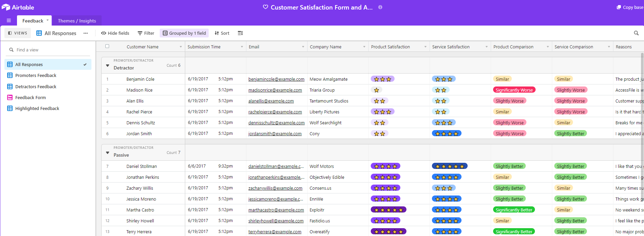Click Benjamin Cole's three-star product rating
The image size is (644, 236).
point(383,79)
